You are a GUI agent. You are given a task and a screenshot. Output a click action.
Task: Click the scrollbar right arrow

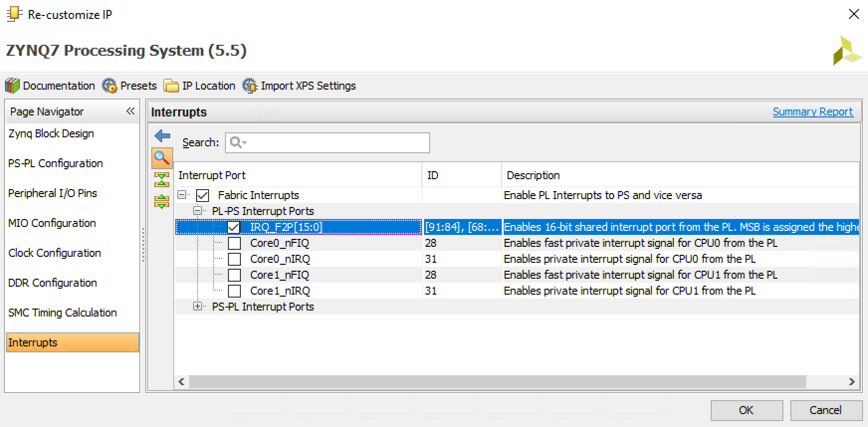tap(852, 382)
